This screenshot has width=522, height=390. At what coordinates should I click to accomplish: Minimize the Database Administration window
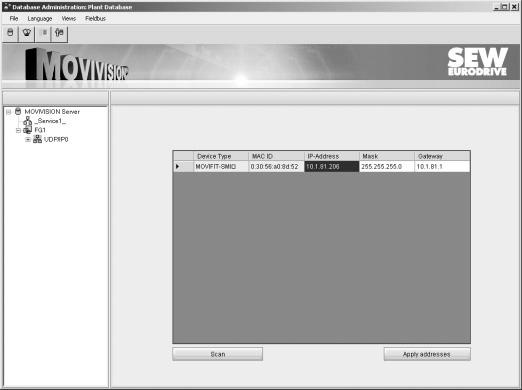(x=497, y=7)
